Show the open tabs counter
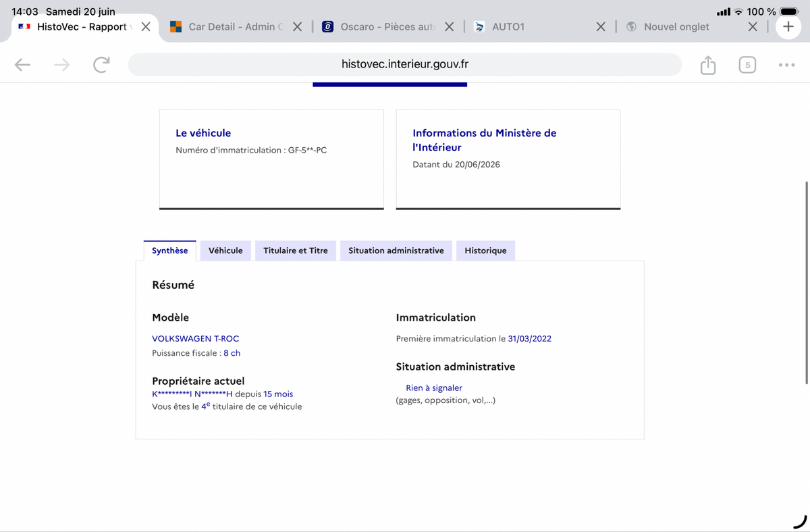 coord(747,65)
